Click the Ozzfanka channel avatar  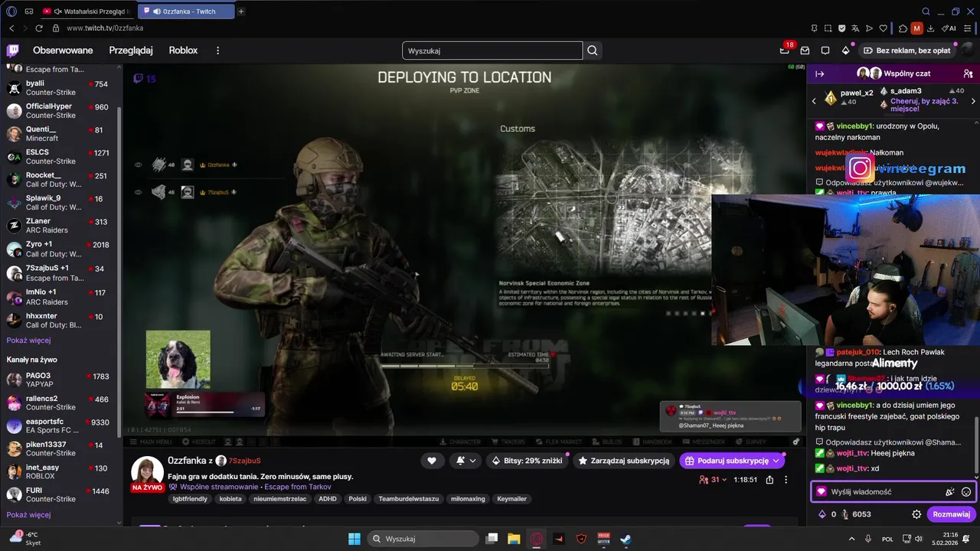coord(147,472)
